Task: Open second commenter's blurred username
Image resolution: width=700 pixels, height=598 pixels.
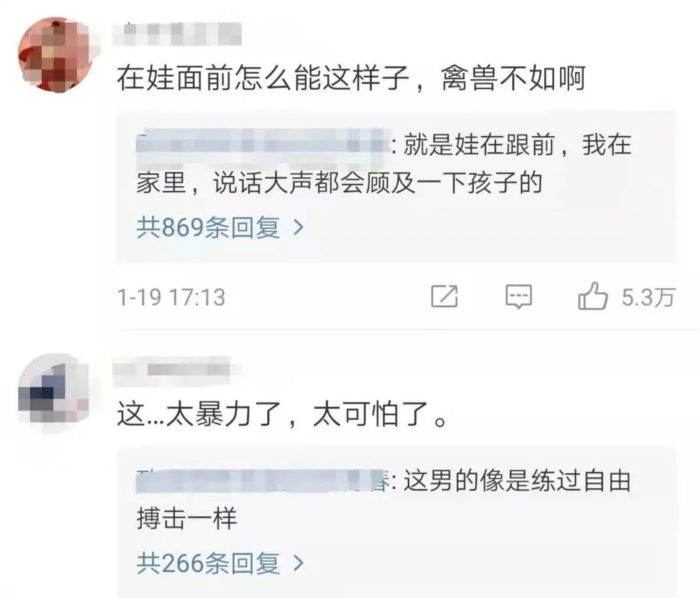Action: pyautogui.click(x=172, y=370)
